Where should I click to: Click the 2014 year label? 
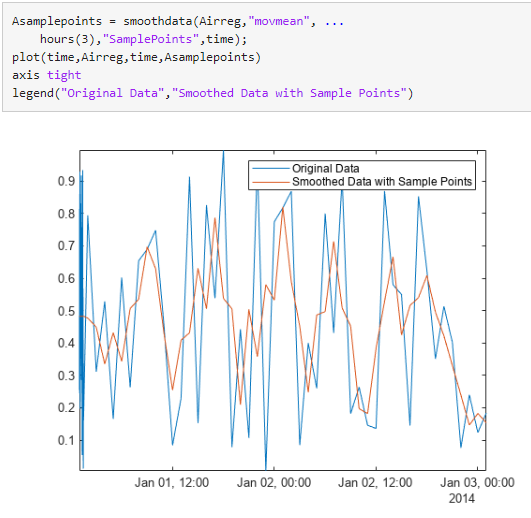[x=462, y=498]
